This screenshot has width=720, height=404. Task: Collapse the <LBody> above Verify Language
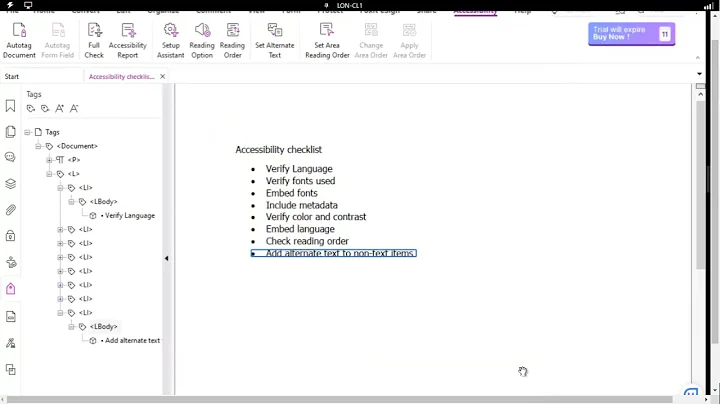coord(71,202)
